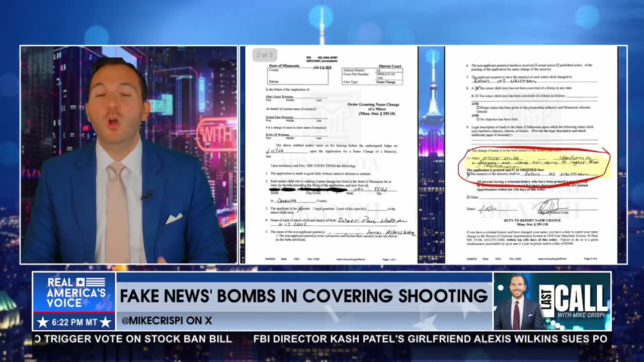Click the checked box for item 8 A
The height and width of the screenshot is (362, 644).
[x=477, y=88]
